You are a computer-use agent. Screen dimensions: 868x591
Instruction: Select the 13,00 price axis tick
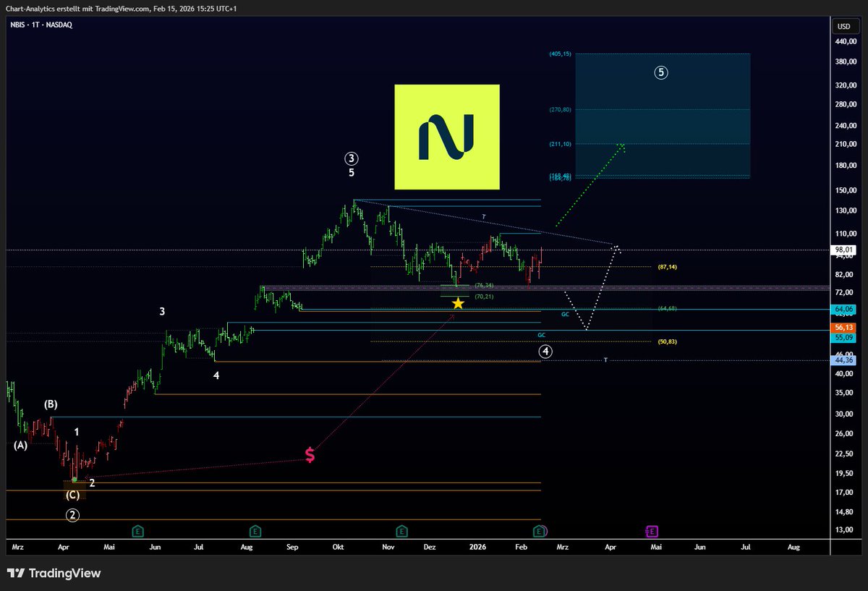tap(845, 530)
